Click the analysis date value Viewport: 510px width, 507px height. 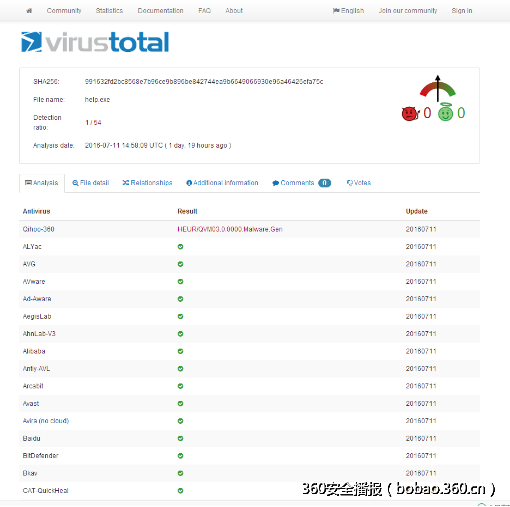point(158,145)
